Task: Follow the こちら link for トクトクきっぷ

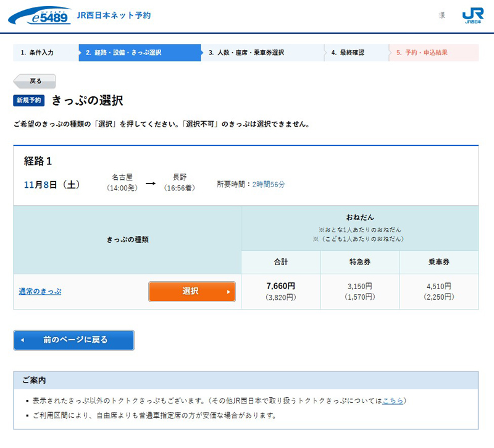Action: (x=393, y=400)
